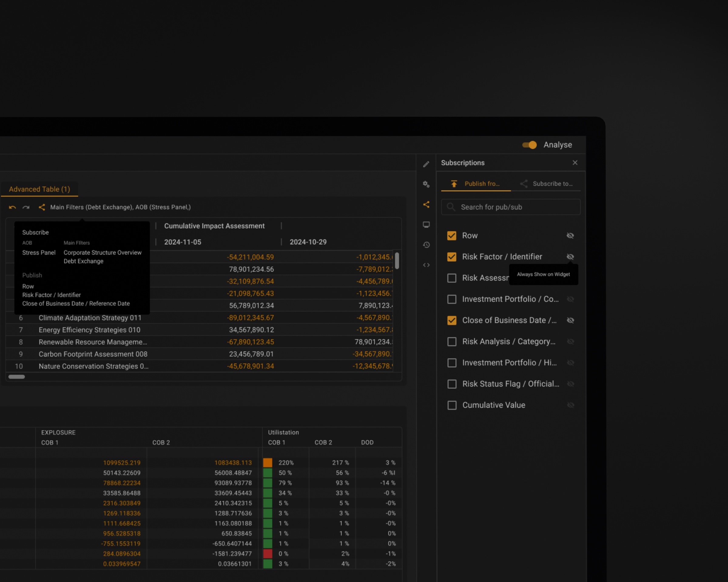Open the gears settings icon in sidebar
The width and height of the screenshot is (728, 582).
(426, 184)
